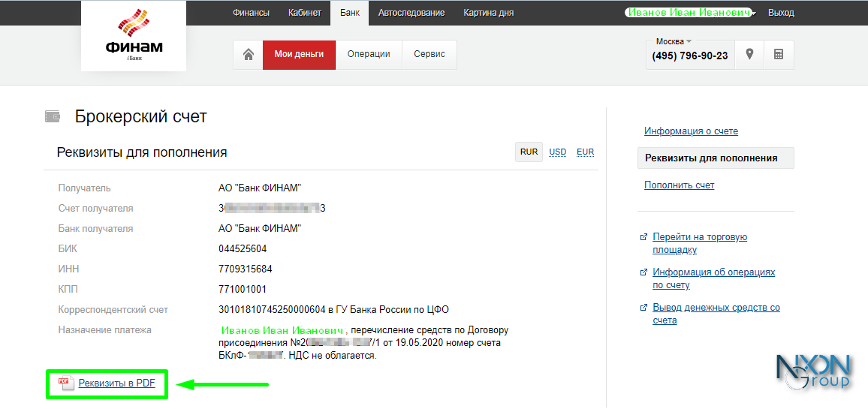
Task: Open the Пополнить счет link
Action: 680,185
